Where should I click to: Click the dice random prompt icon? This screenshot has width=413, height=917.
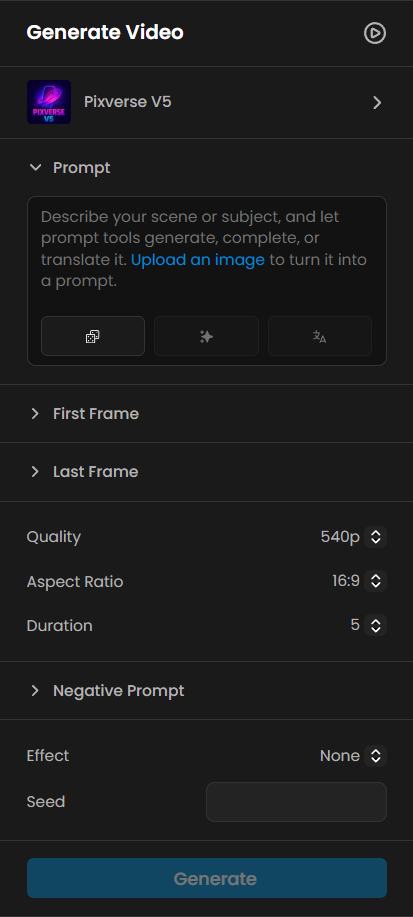[93, 336]
